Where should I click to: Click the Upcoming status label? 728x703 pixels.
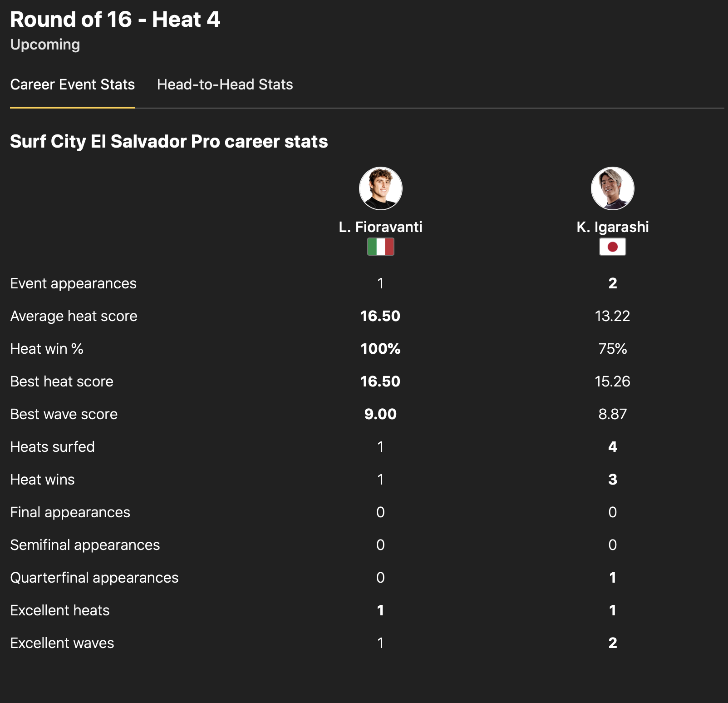click(x=45, y=45)
